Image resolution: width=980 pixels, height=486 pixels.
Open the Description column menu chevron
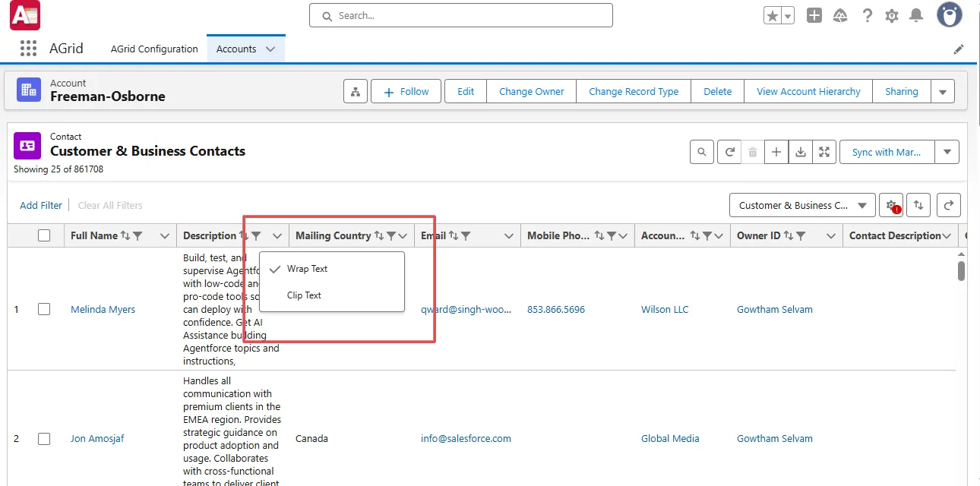(277, 235)
